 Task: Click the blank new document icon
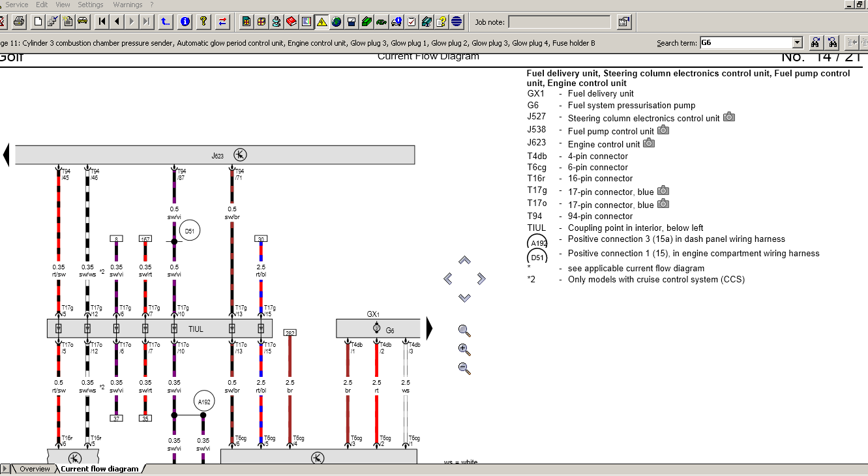(x=38, y=22)
